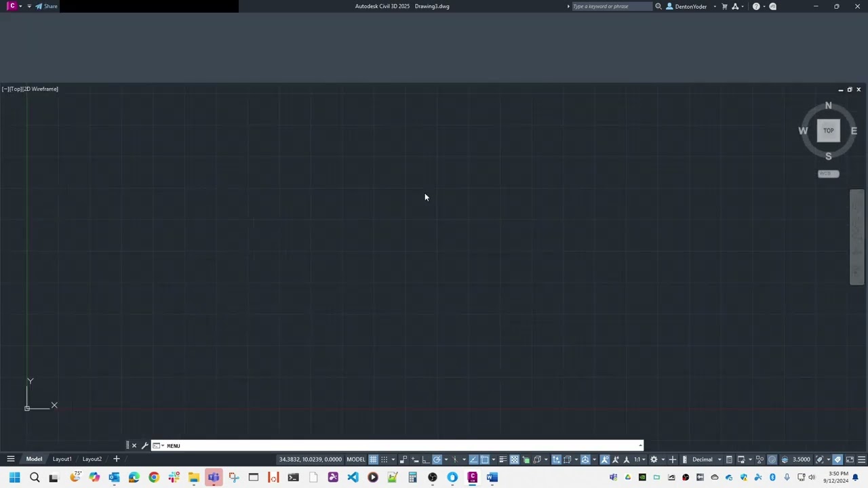Viewport: 868px width, 488px height.
Task: Click the [-] viewport controls label
Action: coord(5,89)
